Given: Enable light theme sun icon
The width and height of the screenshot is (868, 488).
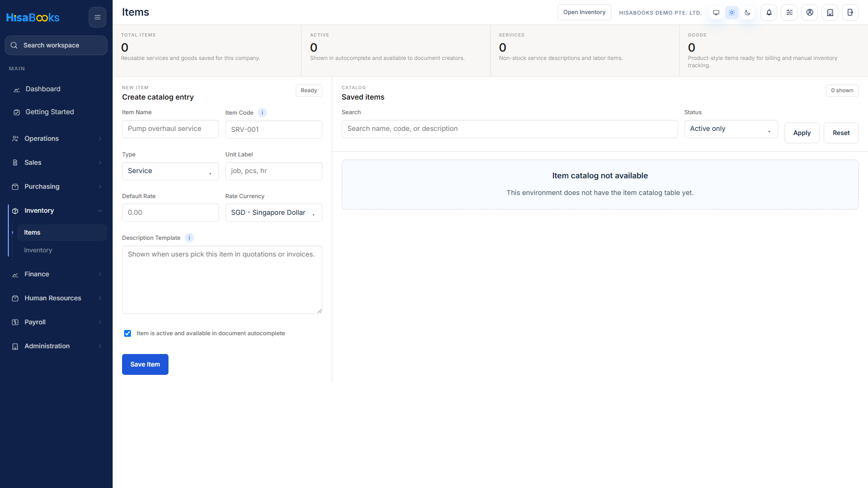Looking at the screenshot, I should 732,13.
